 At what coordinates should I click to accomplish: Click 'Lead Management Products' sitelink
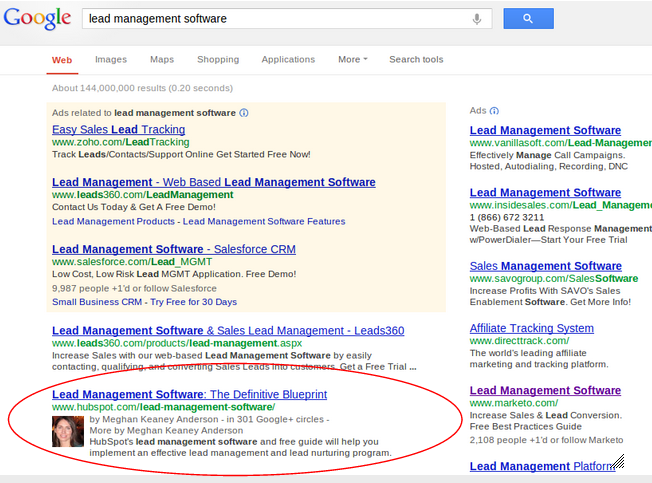click(x=113, y=221)
